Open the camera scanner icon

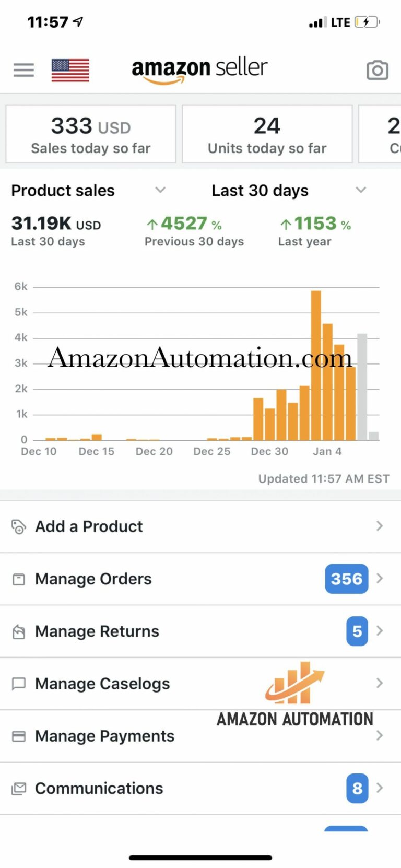377,70
